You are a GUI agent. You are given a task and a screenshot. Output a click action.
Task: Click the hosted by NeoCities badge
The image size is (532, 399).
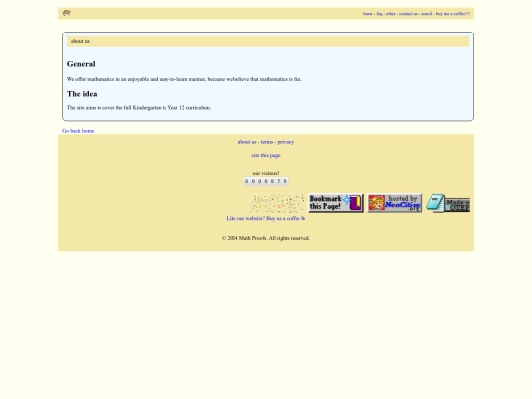click(394, 203)
